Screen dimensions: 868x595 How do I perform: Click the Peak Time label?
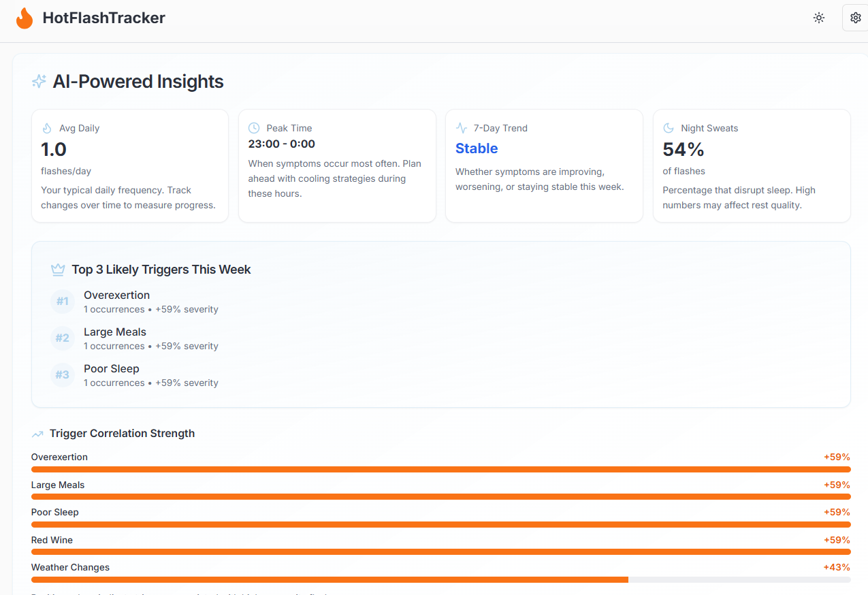(289, 128)
